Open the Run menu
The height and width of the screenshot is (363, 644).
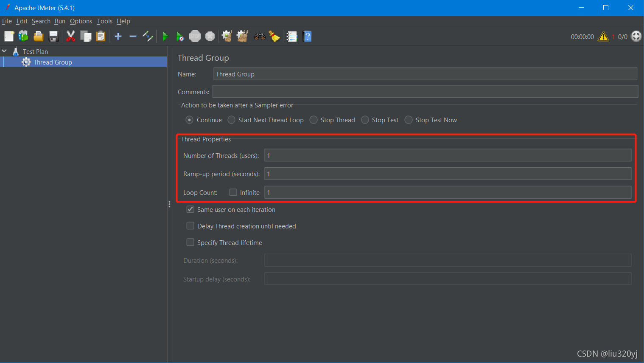[60, 21]
